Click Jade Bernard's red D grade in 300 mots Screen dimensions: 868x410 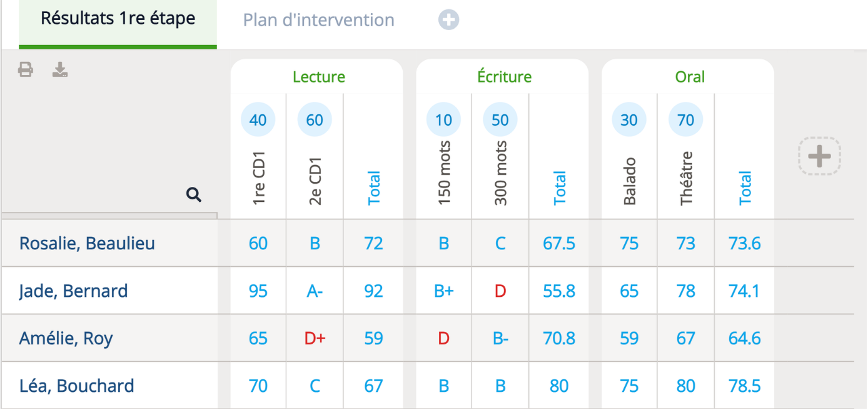500,291
